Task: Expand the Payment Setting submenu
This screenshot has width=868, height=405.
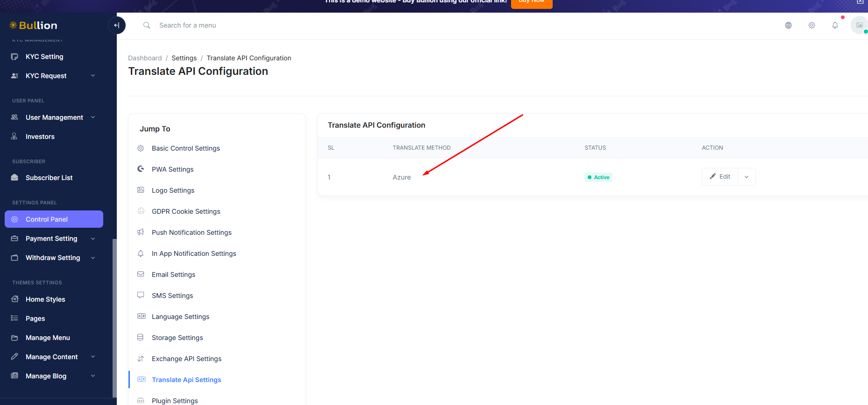Action: pyautogui.click(x=93, y=239)
